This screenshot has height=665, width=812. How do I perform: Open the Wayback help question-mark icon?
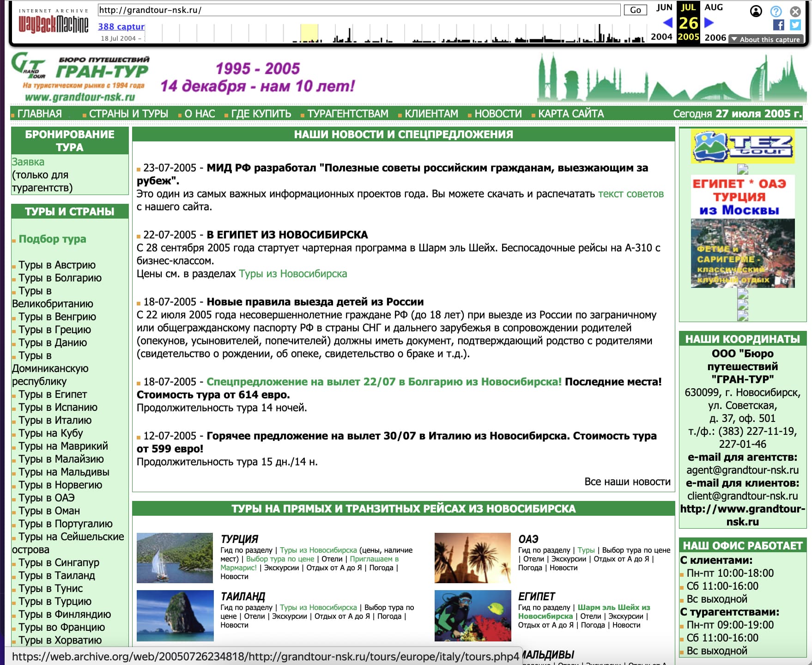[x=776, y=11]
